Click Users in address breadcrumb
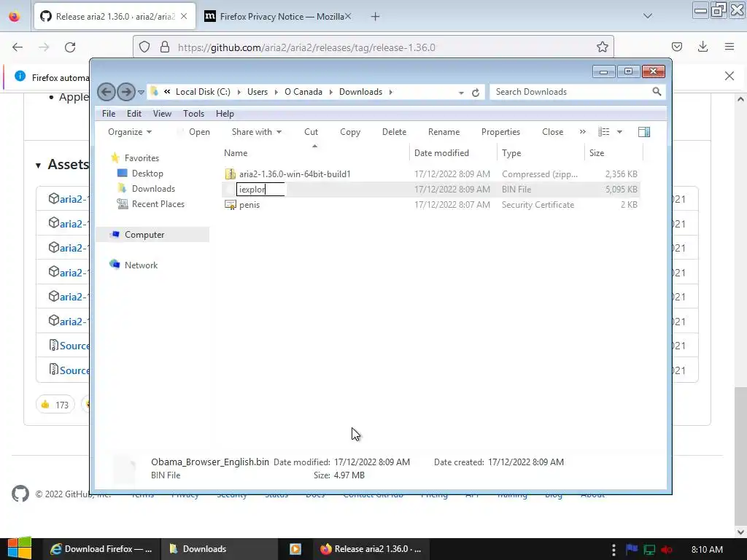Viewport: 747px width, 560px height. tap(258, 92)
